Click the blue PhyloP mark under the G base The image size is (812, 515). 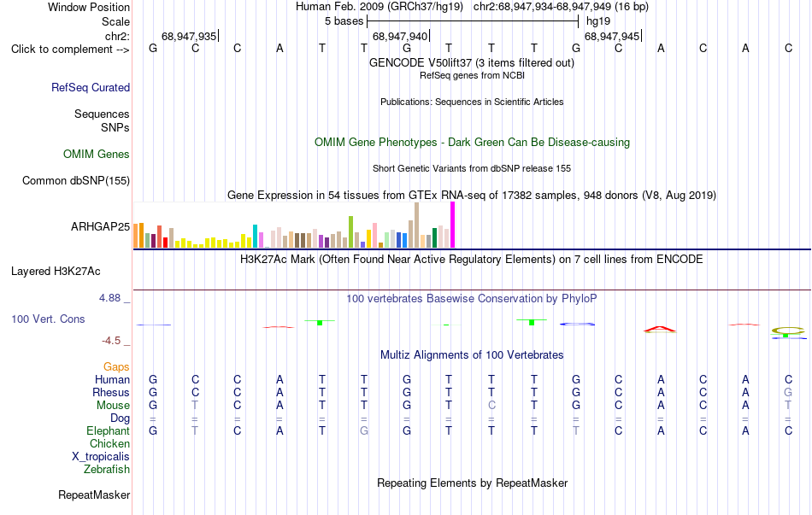[x=578, y=324]
